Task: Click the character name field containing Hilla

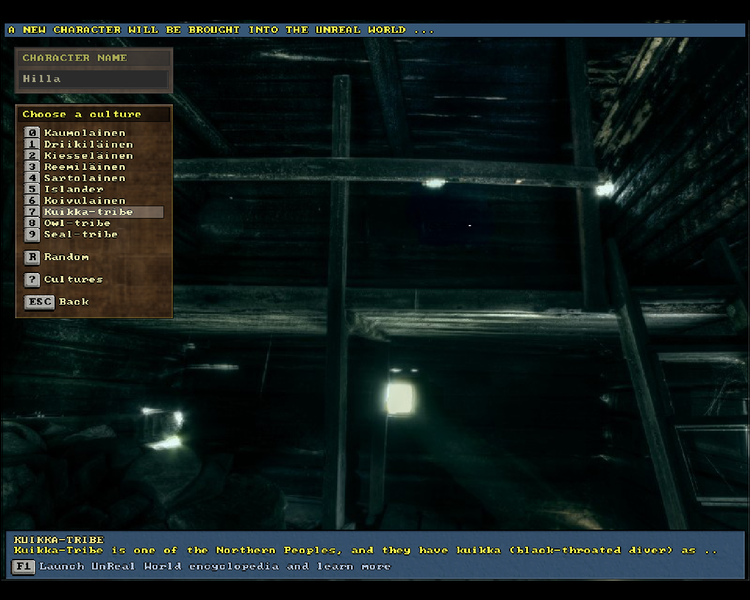Action: pos(94,79)
